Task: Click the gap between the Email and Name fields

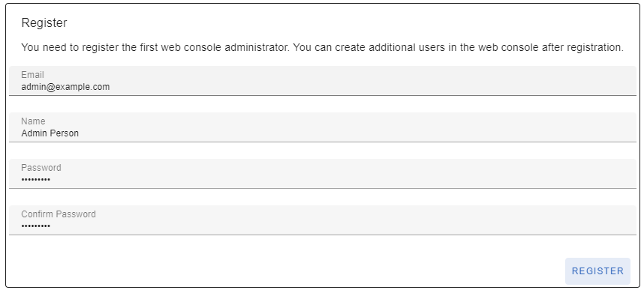Action: [x=323, y=104]
